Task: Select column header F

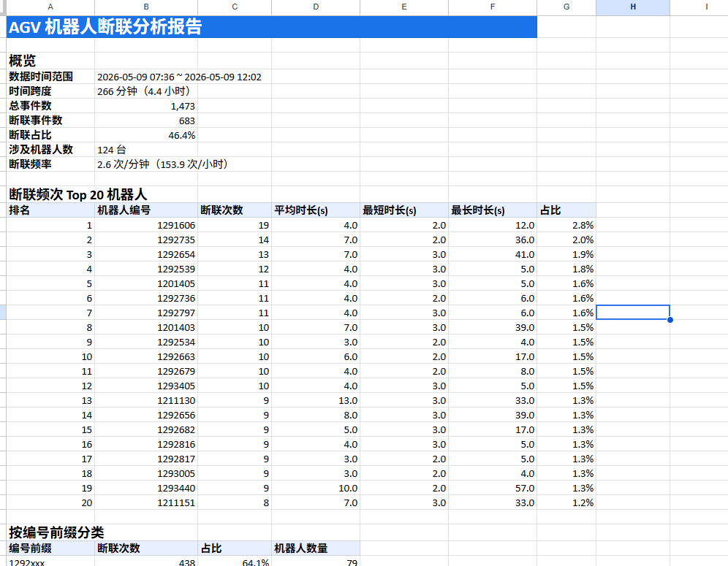Action: pyautogui.click(x=492, y=7)
